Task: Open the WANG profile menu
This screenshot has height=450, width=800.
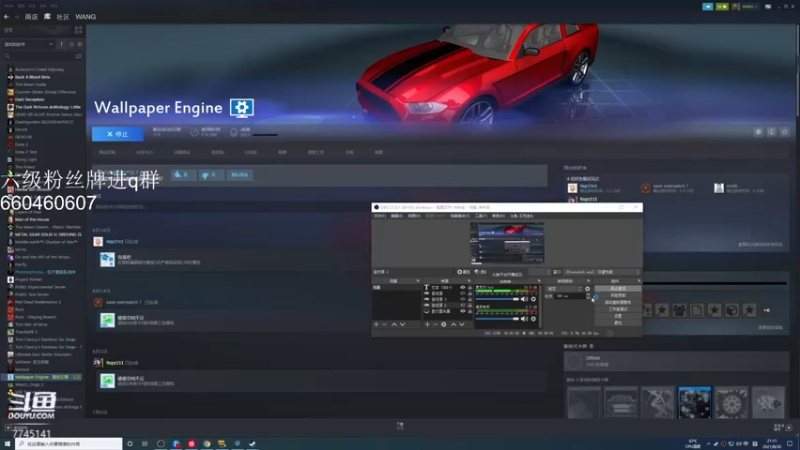Action: (x=85, y=17)
